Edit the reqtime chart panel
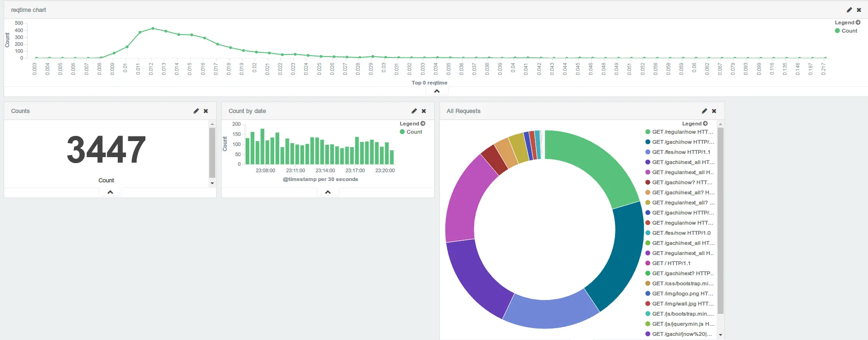This screenshot has height=340, width=868. tap(849, 10)
